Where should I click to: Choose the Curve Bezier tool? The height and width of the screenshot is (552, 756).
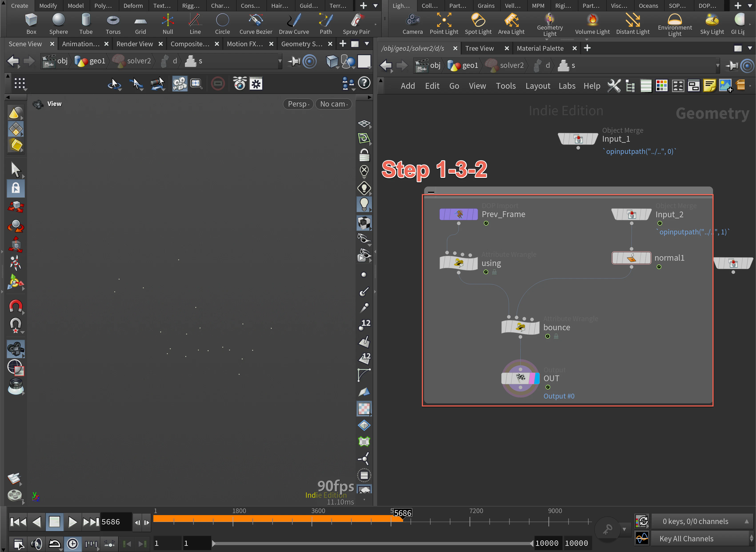click(256, 24)
